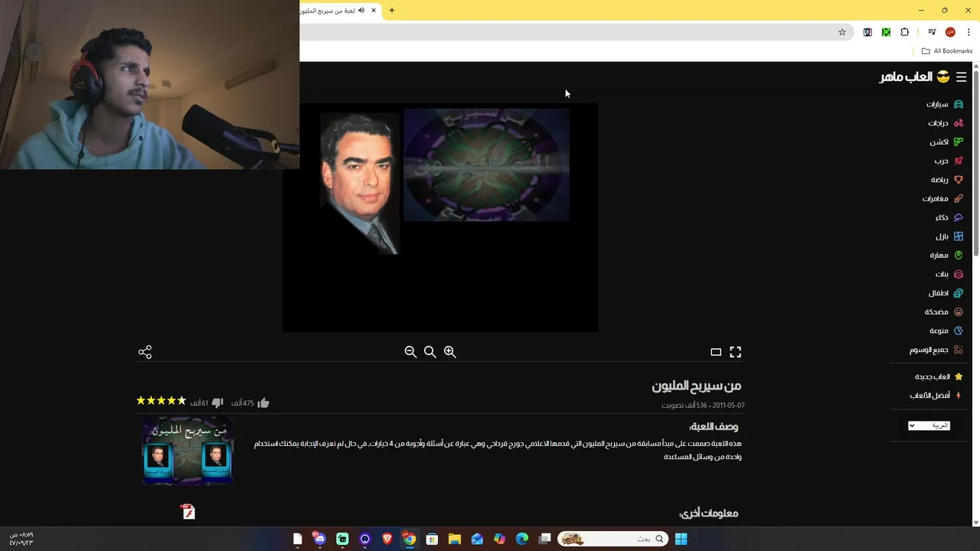This screenshot has width=980, height=551.
Task: Open the hamburger menu beside العاب ماهر
Action: [961, 77]
